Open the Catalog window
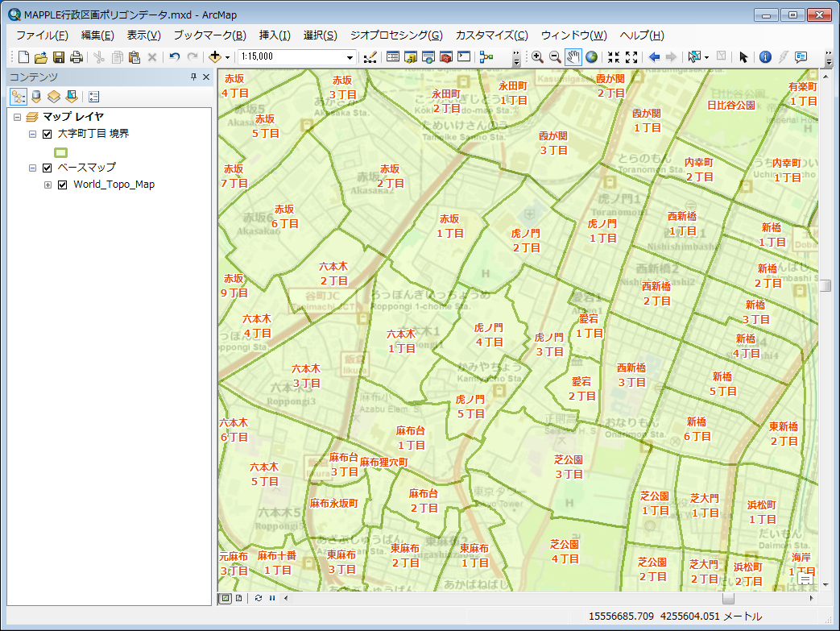Image resolution: width=840 pixels, height=631 pixels. point(411,57)
